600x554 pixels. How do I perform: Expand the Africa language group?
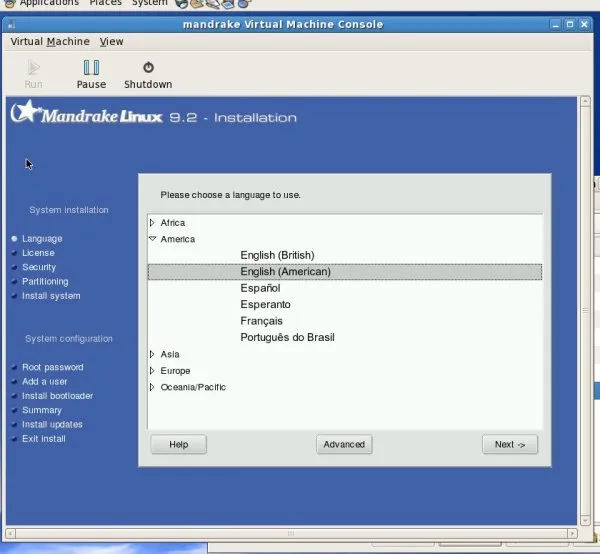click(x=152, y=223)
